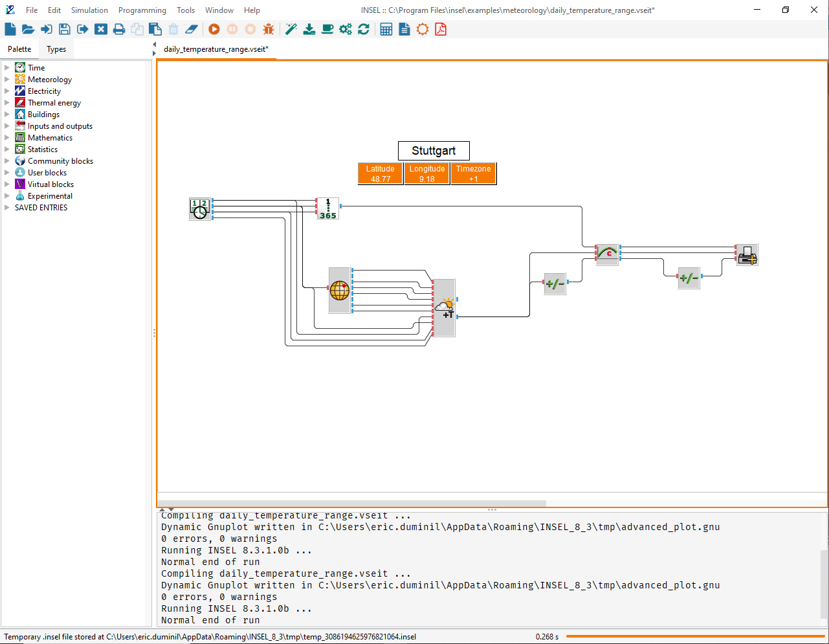Viewport: 829px width, 644px height.
Task: Click the Eraser toolbar icon
Action: tap(192, 29)
